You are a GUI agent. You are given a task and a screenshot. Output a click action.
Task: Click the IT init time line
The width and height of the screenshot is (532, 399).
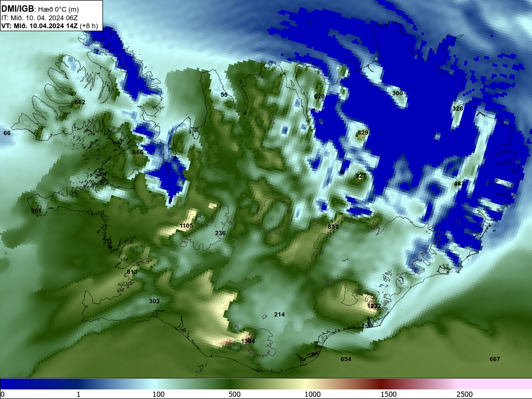[39, 18]
